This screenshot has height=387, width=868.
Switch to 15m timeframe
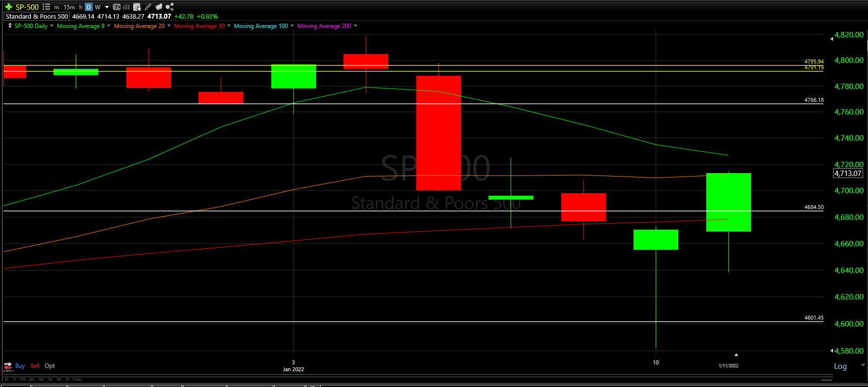69,7
